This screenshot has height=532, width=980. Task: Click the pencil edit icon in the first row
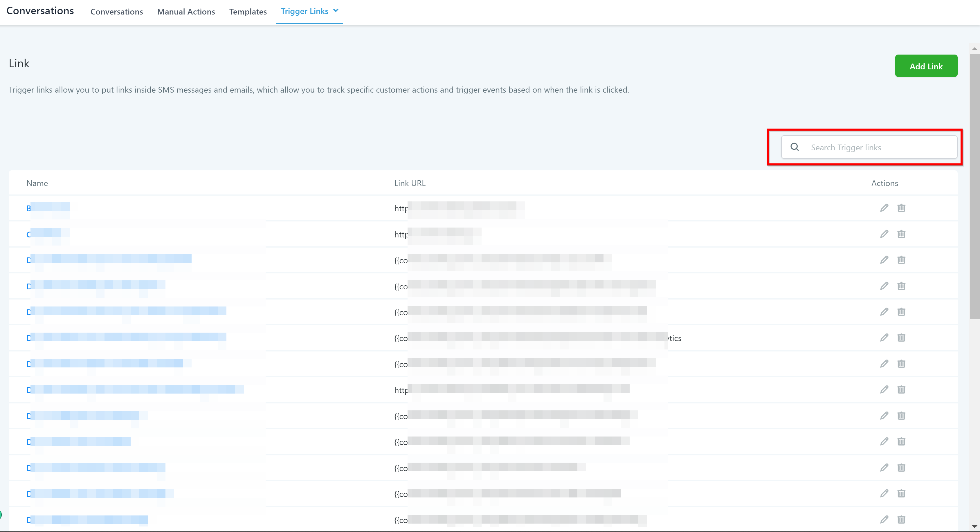coord(884,208)
